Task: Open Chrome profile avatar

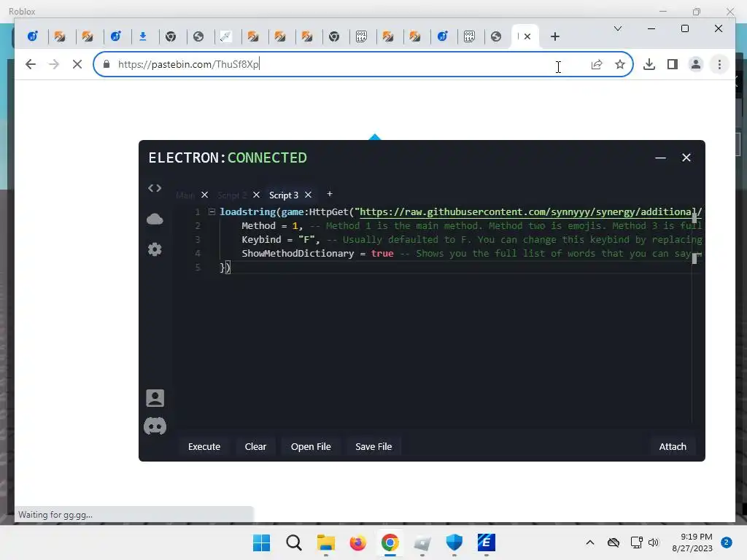Action: 695,64
